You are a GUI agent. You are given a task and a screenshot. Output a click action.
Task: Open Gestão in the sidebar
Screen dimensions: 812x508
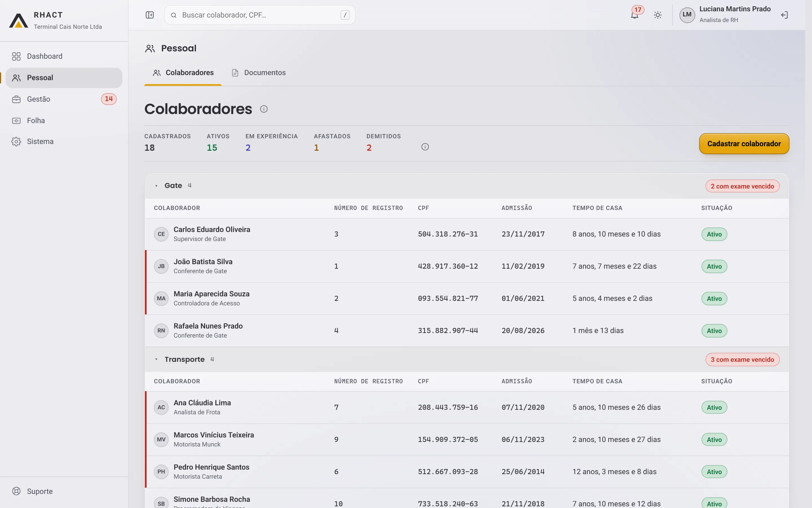pos(64,99)
